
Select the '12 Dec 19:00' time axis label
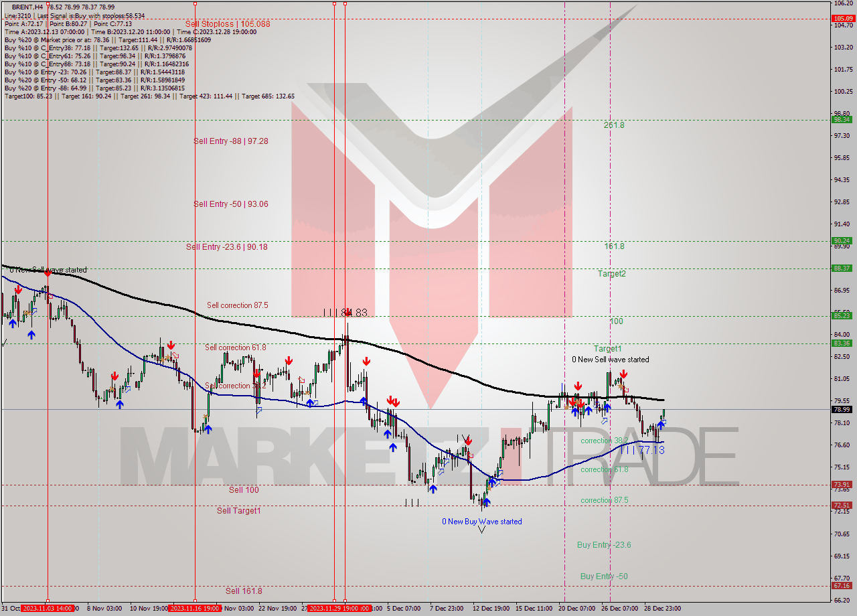pos(492,609)
